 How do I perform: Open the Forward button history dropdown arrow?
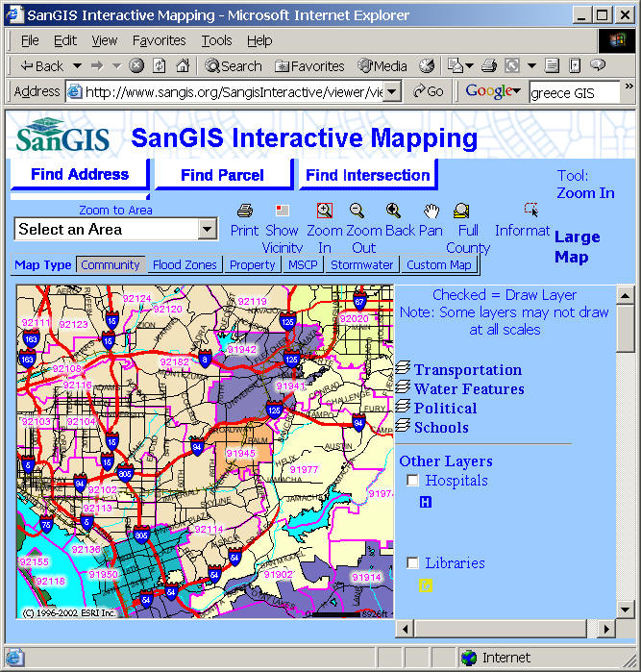116,66
